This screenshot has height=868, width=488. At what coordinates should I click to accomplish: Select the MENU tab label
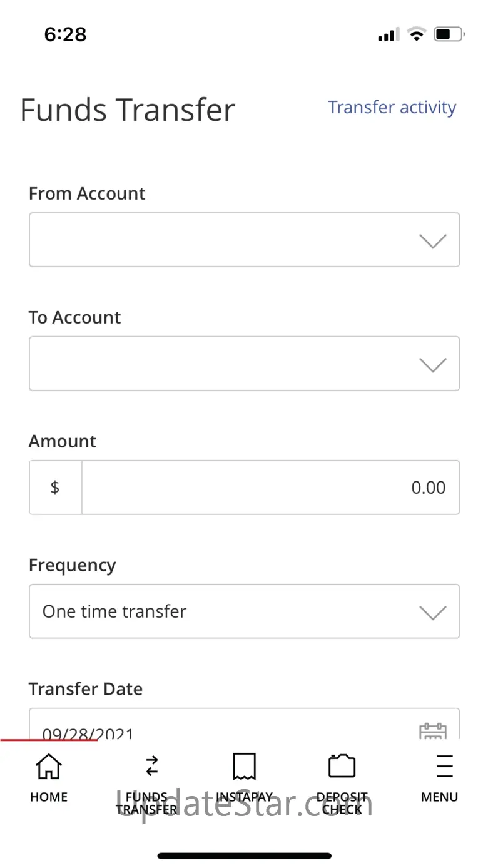439,797
